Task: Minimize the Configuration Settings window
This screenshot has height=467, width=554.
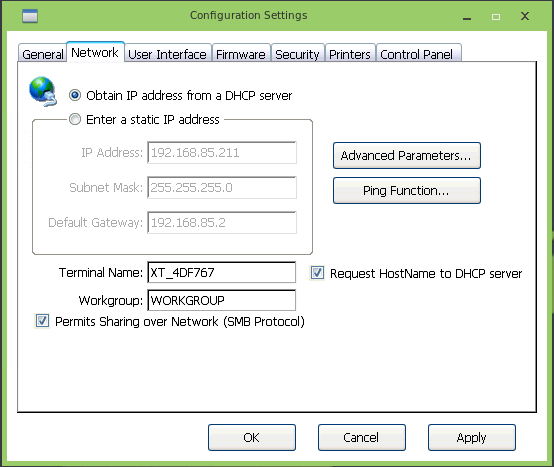Action: (467, 17)
